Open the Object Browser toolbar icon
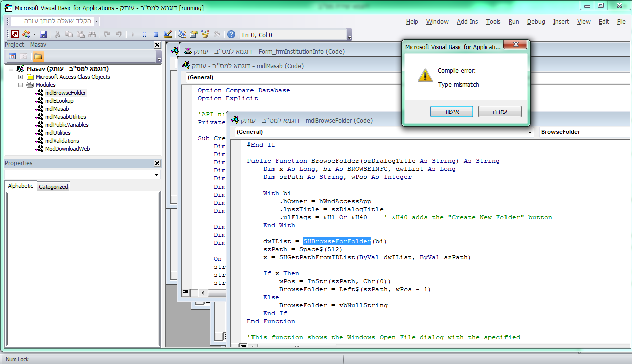 tap(205, 34)
